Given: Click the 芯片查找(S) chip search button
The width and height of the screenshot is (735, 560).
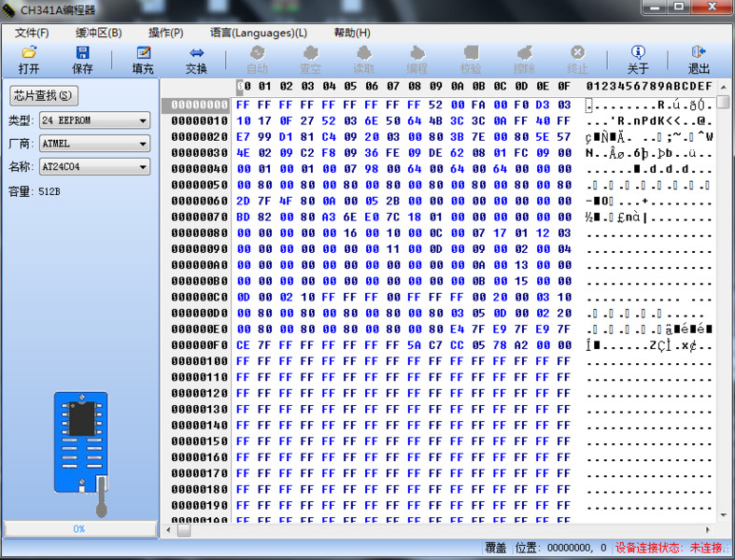Looking at the screenshot, I should click(x=44, y=95).
